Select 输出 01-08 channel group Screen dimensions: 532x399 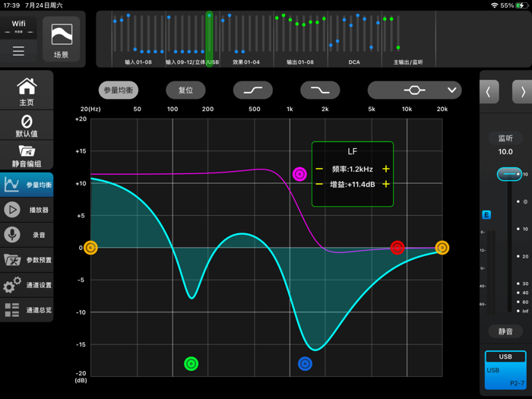(x=300, y=62)
